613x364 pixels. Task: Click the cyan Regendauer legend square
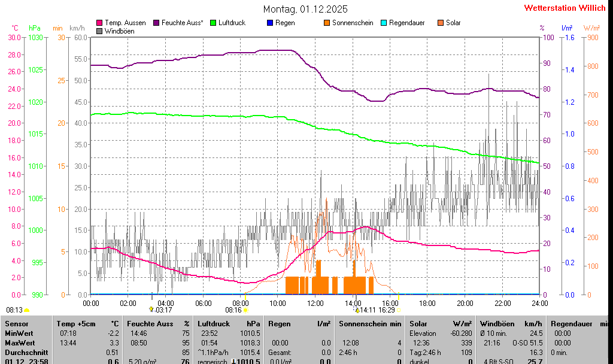(384, 23)
